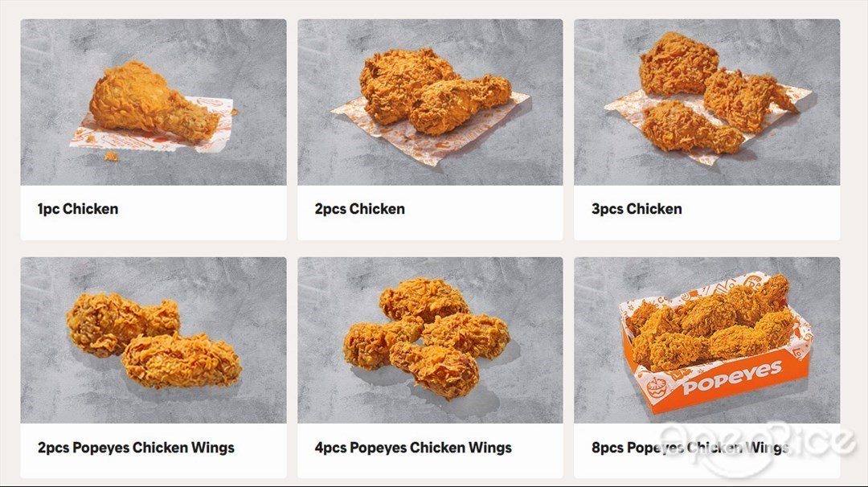Select the 4pcs Popeyes Chicken Wings title
Screen dimensions: 868x487
pyautogui.click(x=413, y=448)
